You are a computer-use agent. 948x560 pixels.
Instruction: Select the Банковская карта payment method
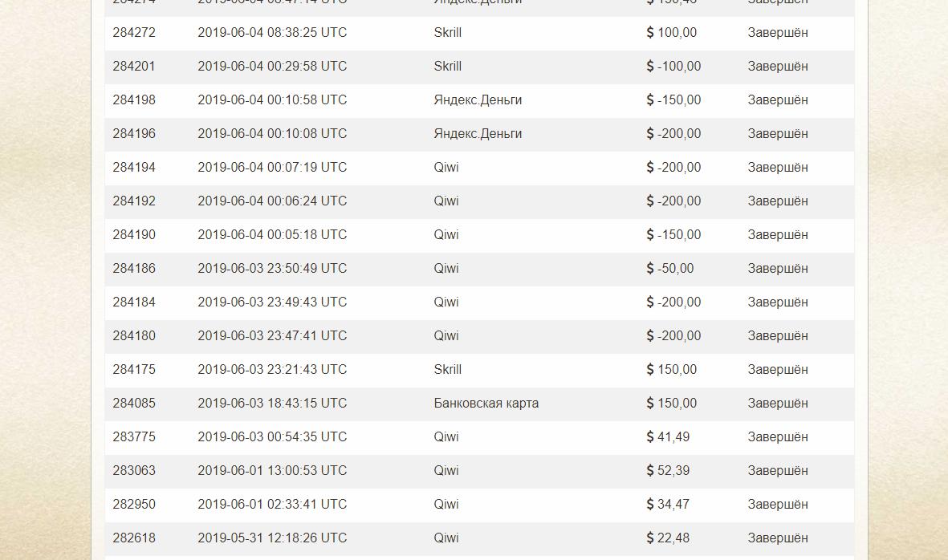pos(486,404)
